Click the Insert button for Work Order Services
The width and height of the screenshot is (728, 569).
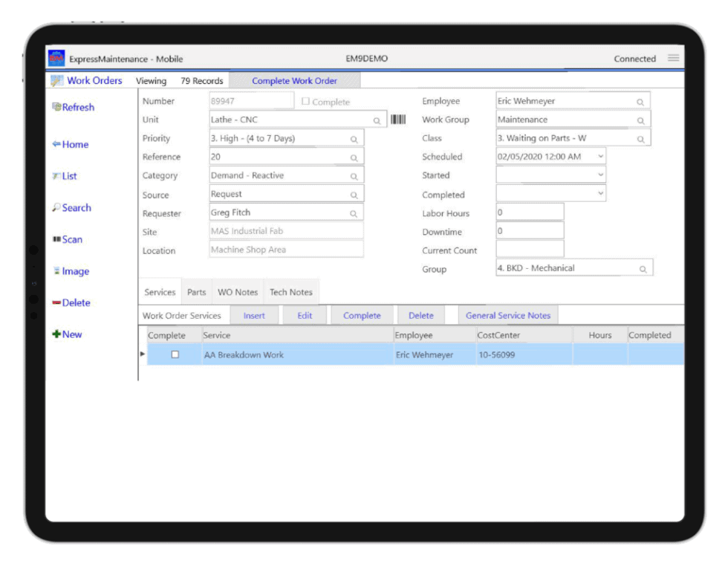tap(254, 315)
